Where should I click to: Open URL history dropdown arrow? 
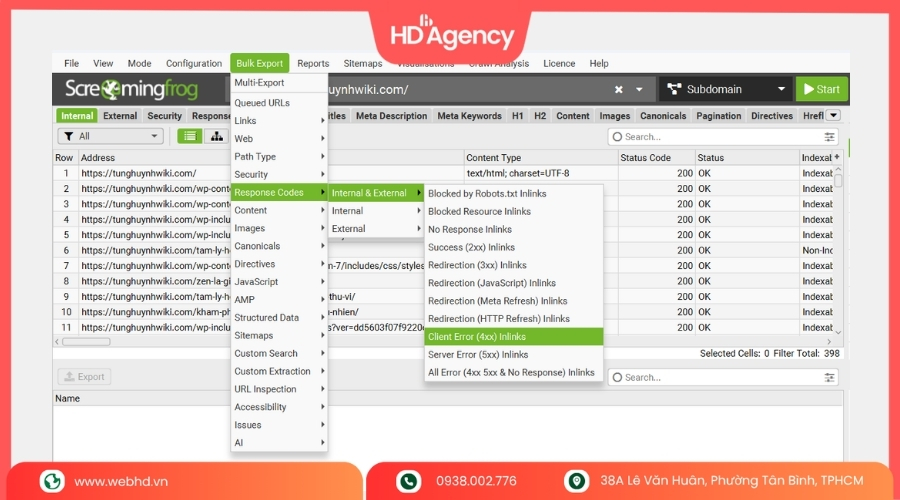tap(639, 90)
